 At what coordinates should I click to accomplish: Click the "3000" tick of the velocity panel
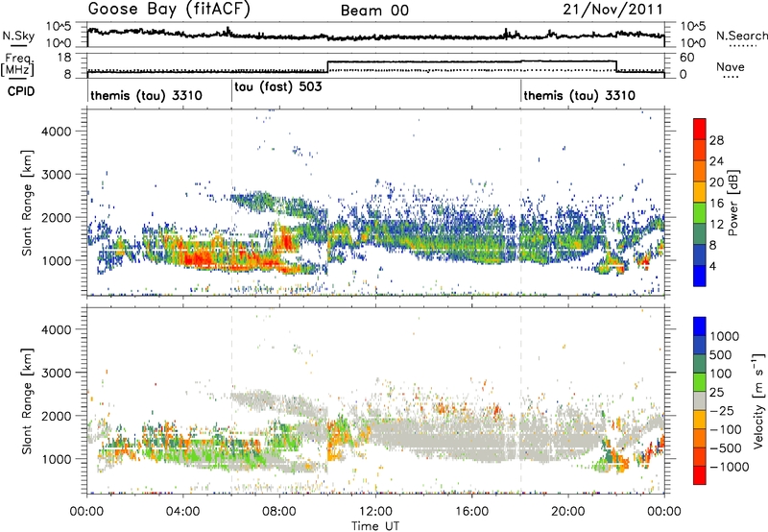point(56,373)
